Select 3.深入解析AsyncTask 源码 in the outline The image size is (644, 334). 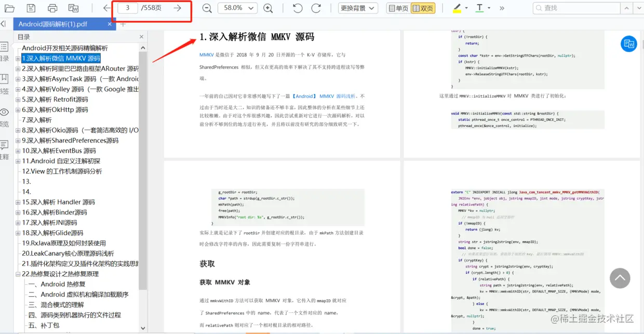click(80, 79)
